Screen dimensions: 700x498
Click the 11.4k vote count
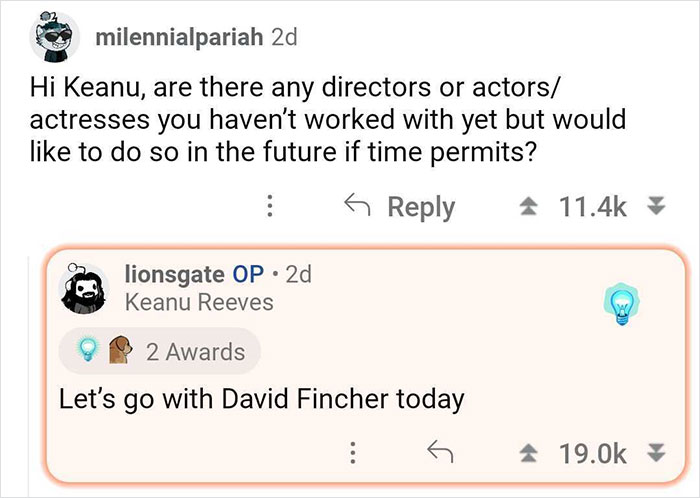tap(596, 207)
